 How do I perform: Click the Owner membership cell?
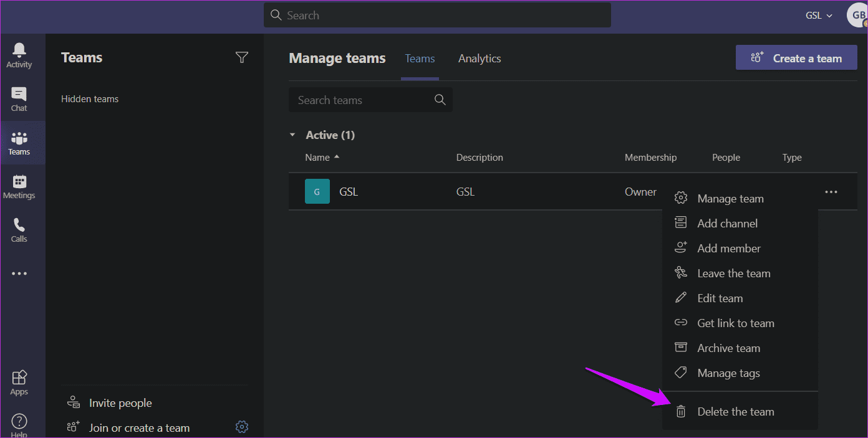pos(640,192)
